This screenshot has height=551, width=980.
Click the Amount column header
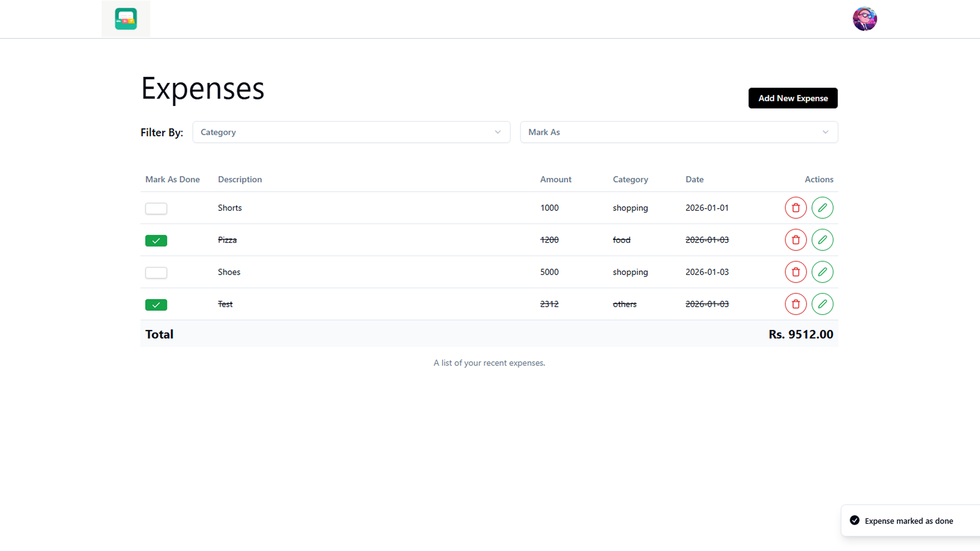pos(555,180)
